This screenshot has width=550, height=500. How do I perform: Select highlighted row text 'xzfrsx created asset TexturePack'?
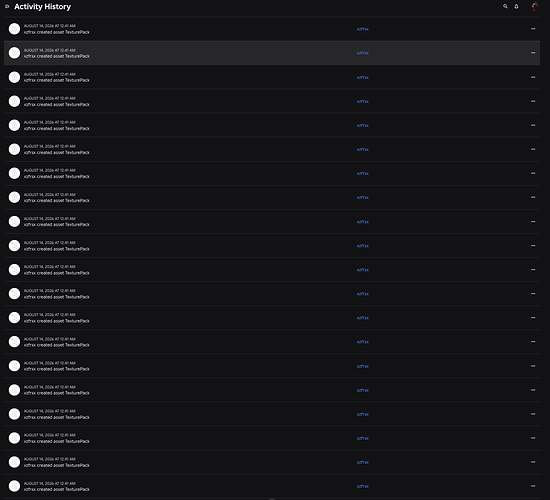click(56, 56)
